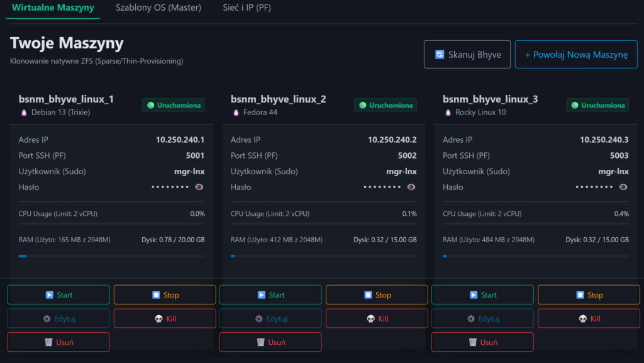Viewport: 644px width, 363px height.
Task: Select SSH port value 5003
Action: point(619,155)
